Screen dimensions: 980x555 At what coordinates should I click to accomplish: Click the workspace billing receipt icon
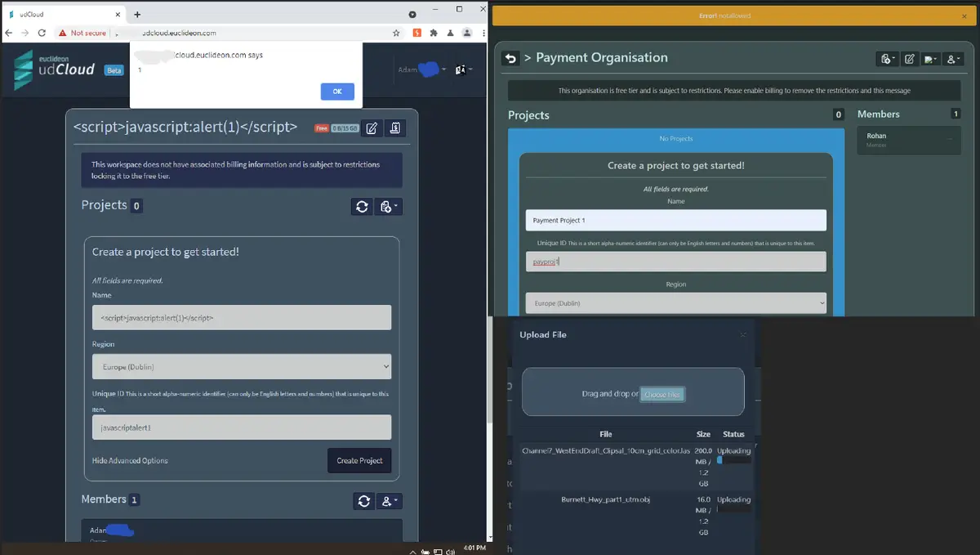pyautogui.click(x=394, y=128)
